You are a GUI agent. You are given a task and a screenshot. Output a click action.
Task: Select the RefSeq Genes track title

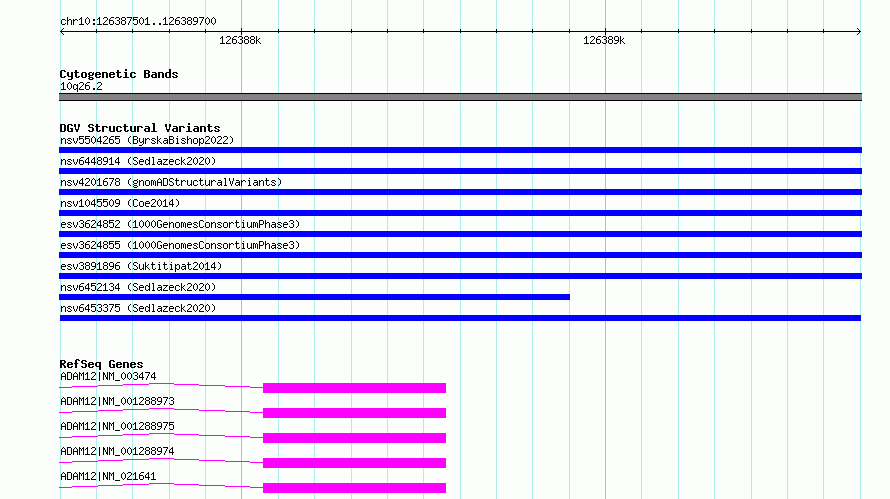tap(101, 364)
